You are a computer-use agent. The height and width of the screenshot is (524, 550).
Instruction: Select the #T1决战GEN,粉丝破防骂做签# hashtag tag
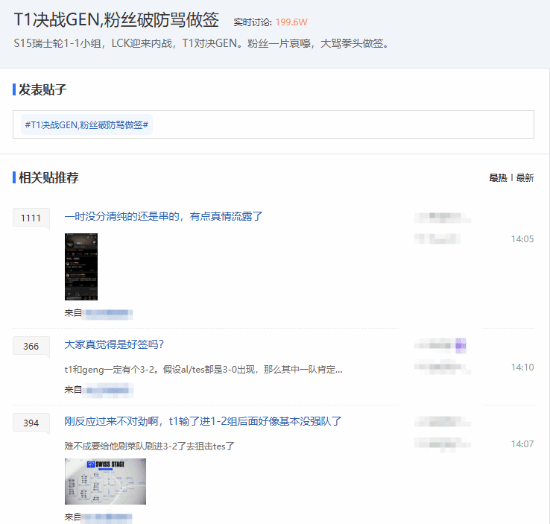(87, 125)
